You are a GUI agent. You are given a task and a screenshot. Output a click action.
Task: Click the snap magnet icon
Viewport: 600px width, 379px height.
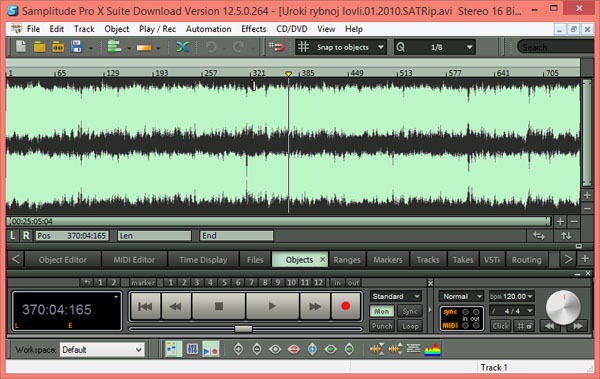point(276,47)
